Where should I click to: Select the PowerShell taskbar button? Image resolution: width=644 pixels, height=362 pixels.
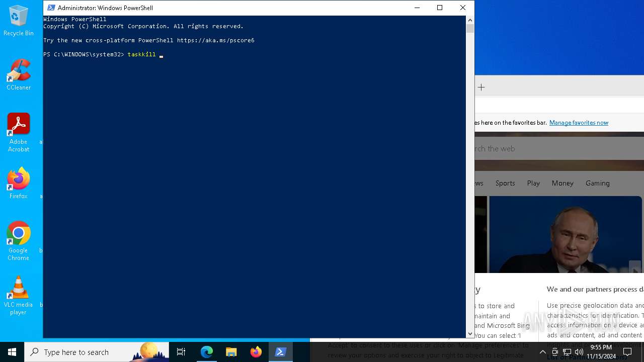point(280,352)
